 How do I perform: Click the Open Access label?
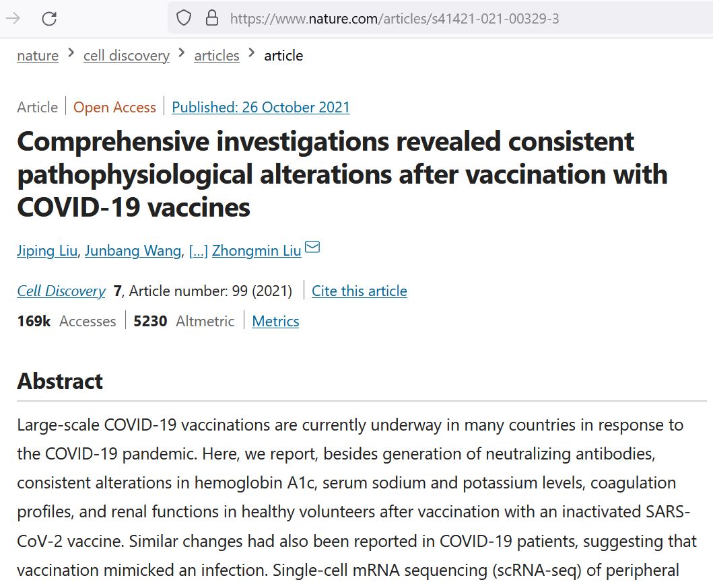tap(114, 107)
